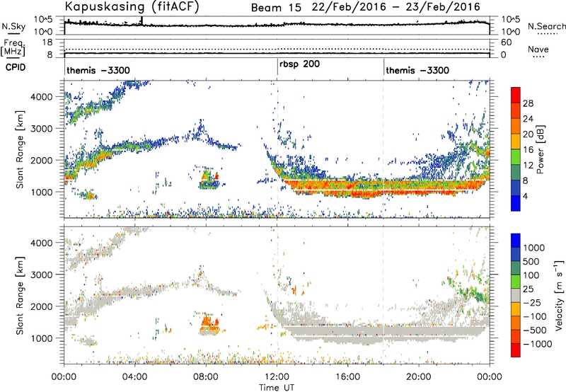Image resolution: width=566 pixels, height=392 pixels.
Task: Click the 20:00 time axis tick label
Action: pyautogui.click(x=418, y=377)
